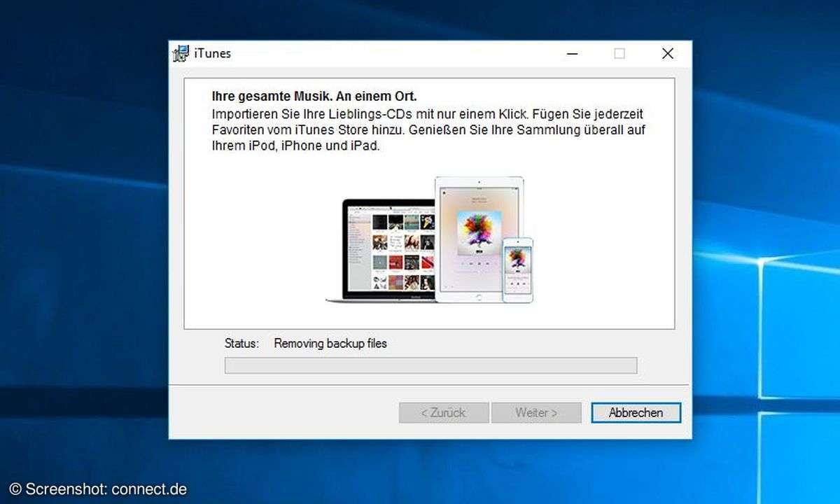Click the installation progress bar
The image size is (840, 504).
click(430, 365)
